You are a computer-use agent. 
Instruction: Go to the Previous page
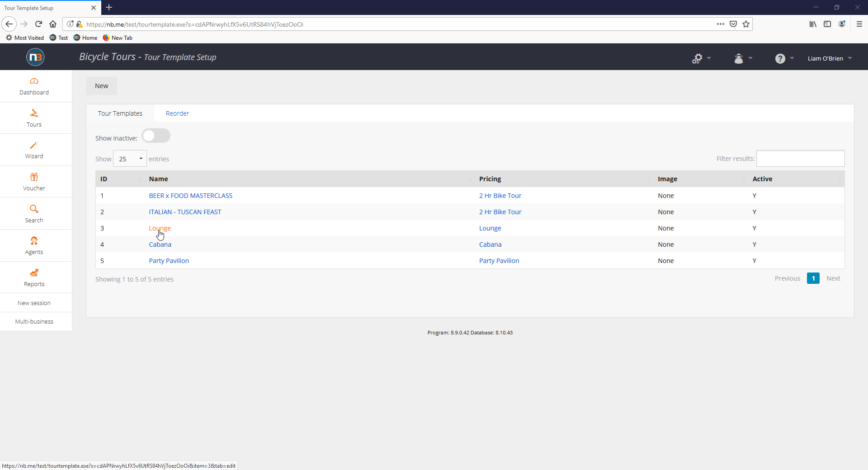pos(788,278)
